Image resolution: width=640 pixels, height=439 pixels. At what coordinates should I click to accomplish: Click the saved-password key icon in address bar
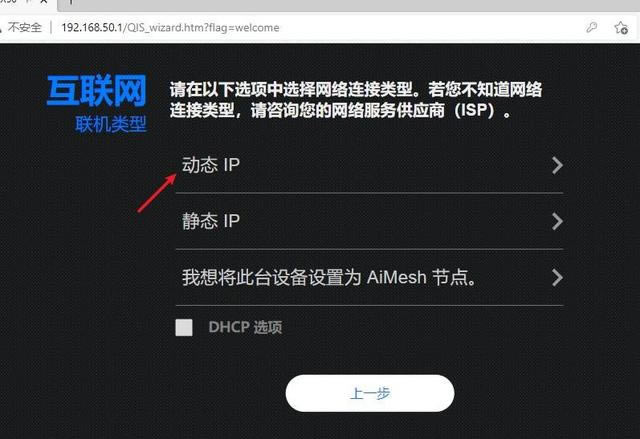[591, 28]
